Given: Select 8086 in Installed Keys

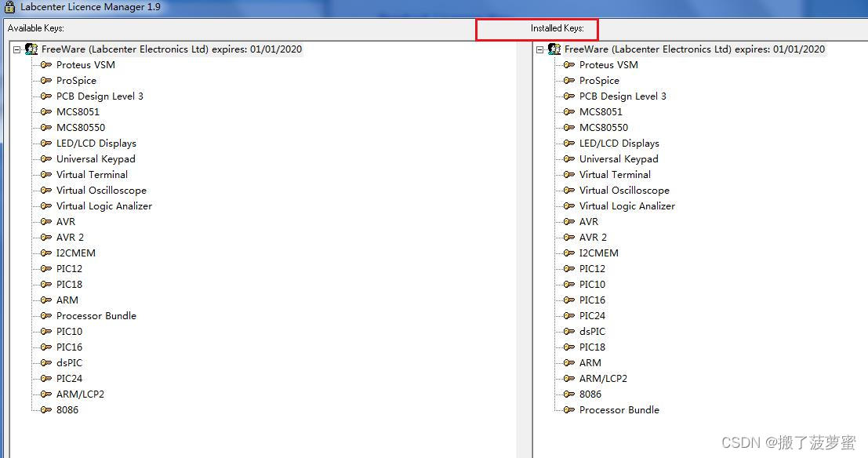Looking at the screenshot, I should [x=590, y=394].
